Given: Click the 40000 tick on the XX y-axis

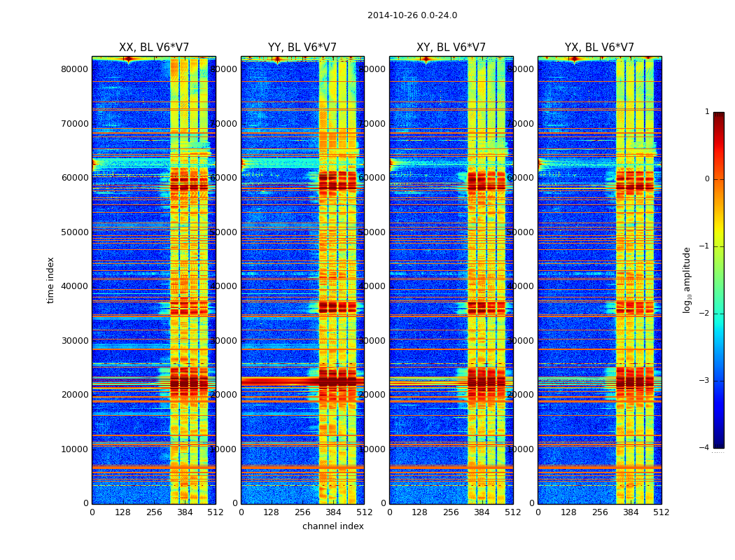Looking at the screenshot, I should 74,286.
